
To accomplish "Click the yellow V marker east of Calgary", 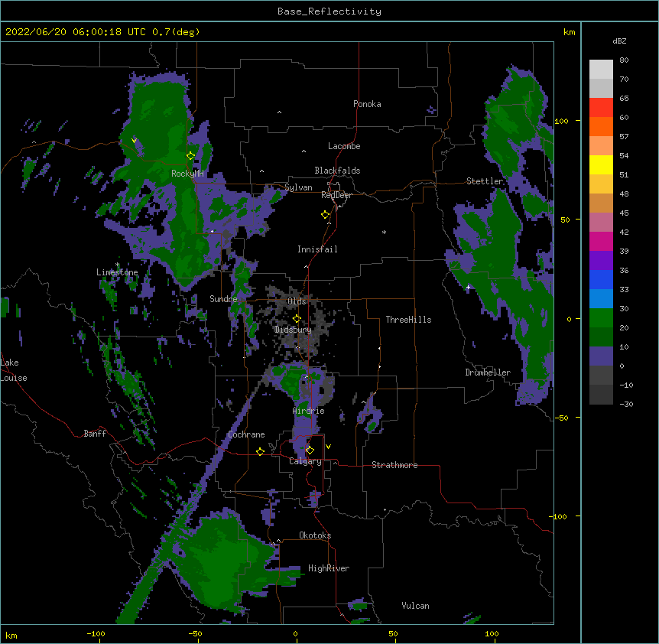I will click(x=328, y=447).
